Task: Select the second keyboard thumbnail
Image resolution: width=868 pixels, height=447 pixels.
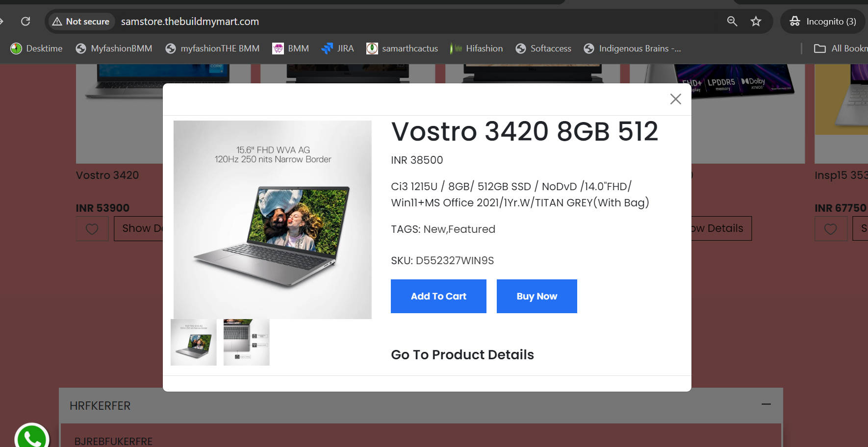Action: 247,342
